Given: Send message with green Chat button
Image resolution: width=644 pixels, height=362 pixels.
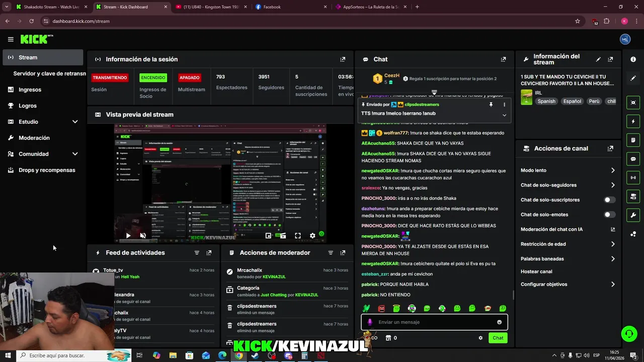Looking at the screenshot, I should click(498, 338).
